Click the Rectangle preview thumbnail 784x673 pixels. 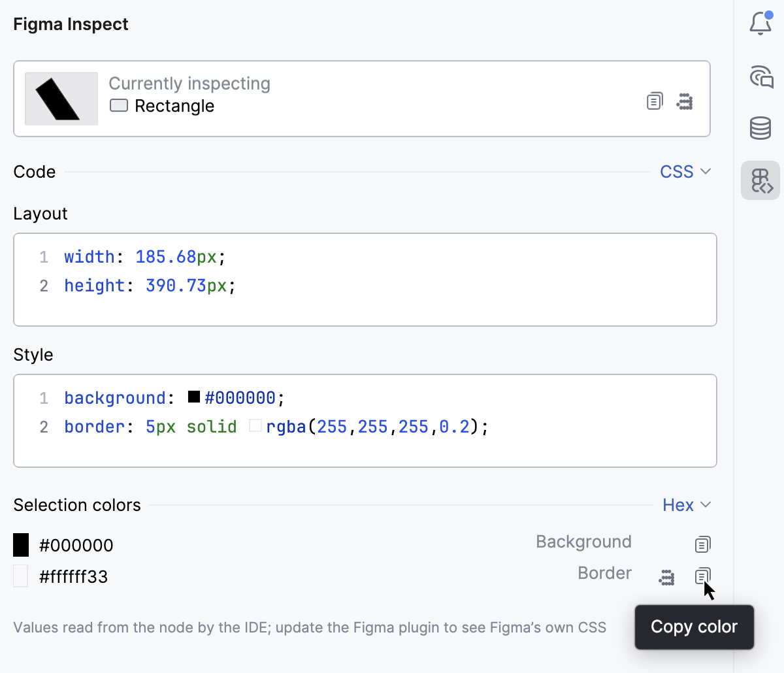[61, 99]
